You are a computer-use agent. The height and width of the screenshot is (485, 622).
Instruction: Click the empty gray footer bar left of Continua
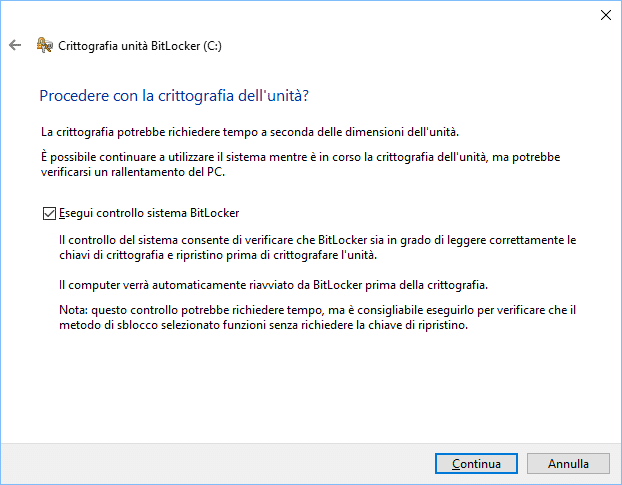(x=217, y=463)
